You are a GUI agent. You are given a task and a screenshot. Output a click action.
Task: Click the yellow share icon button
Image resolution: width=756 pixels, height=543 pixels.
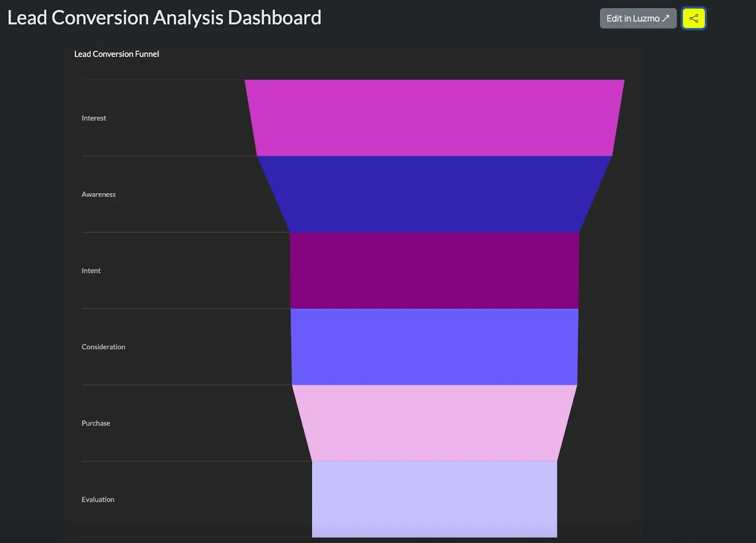click(693, 18)
